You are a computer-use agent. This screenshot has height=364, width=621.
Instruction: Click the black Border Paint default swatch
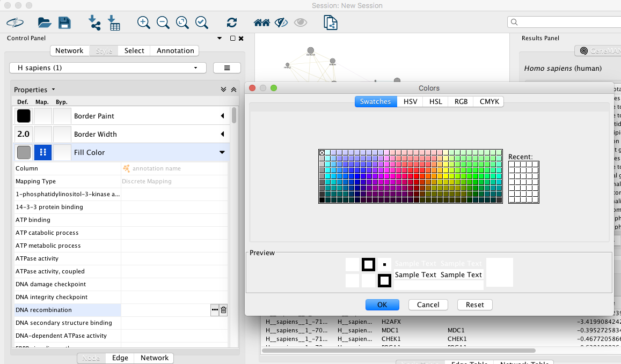[24, 116]
